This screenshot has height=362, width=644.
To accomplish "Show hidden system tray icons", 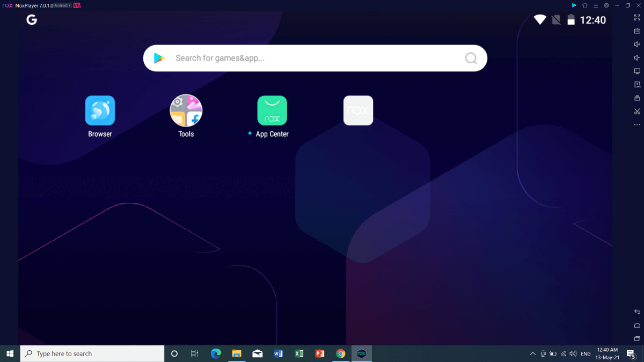I will tap(533, 353).
